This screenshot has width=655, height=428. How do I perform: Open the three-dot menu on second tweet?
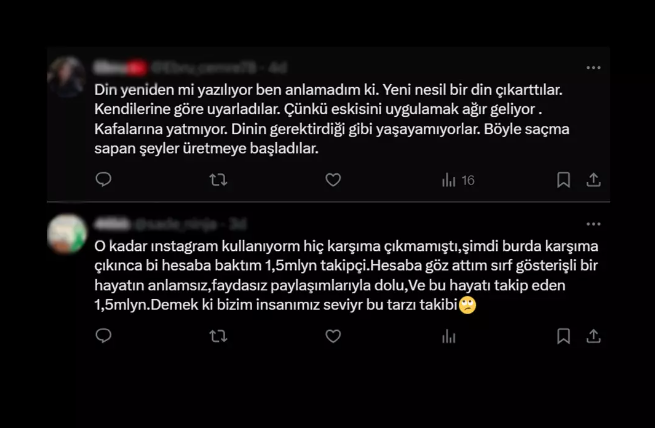coord(593,224)
